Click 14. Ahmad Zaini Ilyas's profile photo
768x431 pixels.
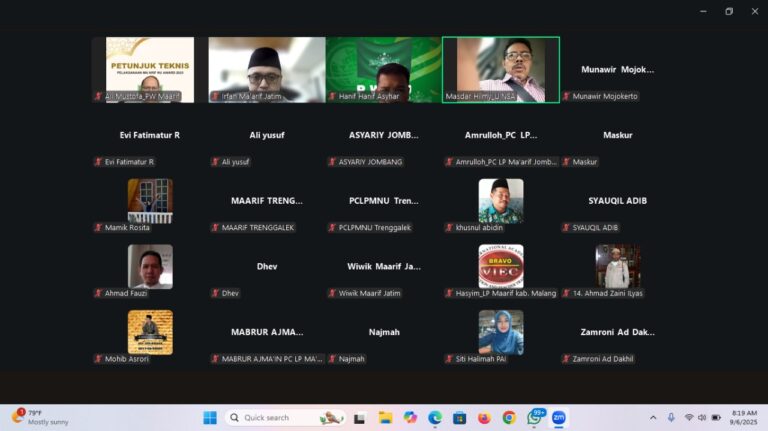618,267
